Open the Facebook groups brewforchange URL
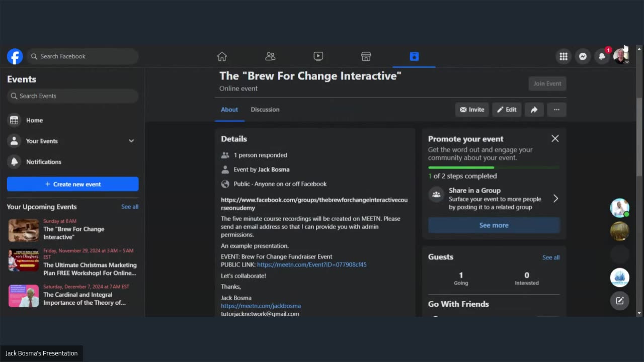644x362 pixels. click(314, 204)
